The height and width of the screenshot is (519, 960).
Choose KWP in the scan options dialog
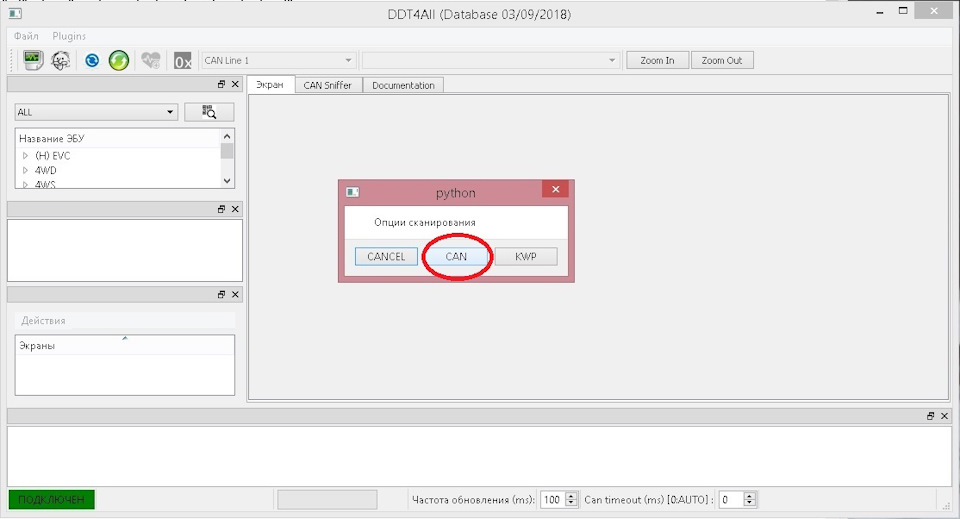[526, 256]
